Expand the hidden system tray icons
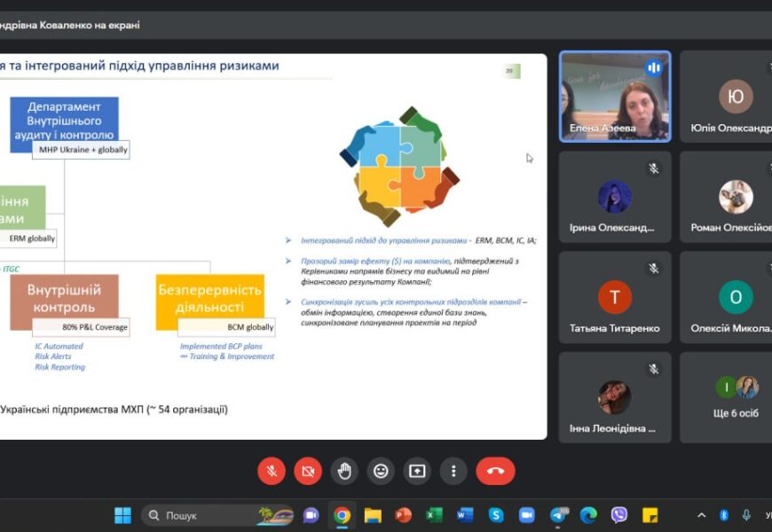 pyautogui.click(x=701, y=515)
